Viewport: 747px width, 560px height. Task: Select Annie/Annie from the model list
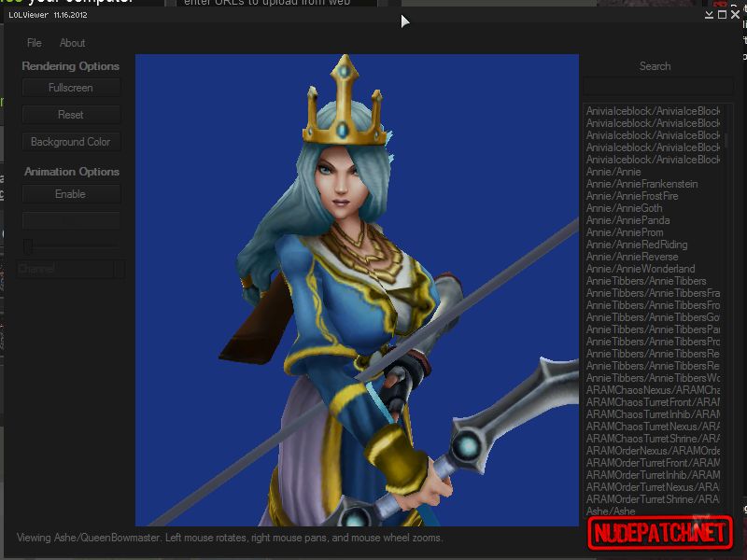tap(613, 172)
